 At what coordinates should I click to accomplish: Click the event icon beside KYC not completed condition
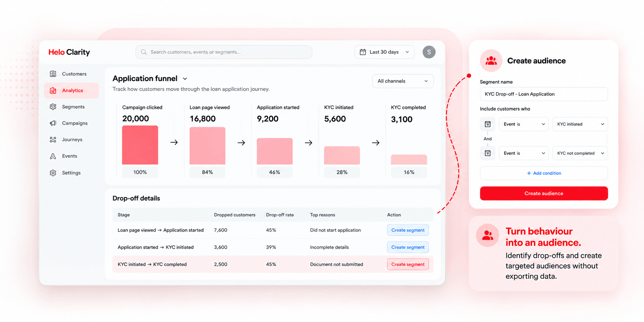tap(488, 153)
